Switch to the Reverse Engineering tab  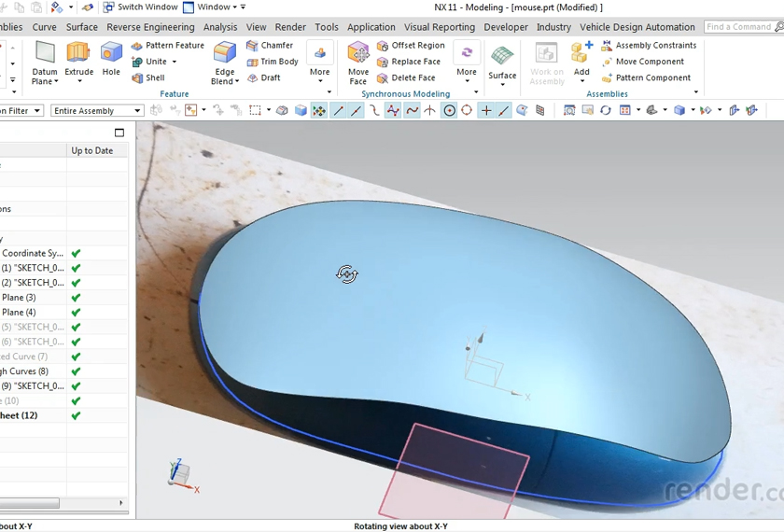point(150,27)
